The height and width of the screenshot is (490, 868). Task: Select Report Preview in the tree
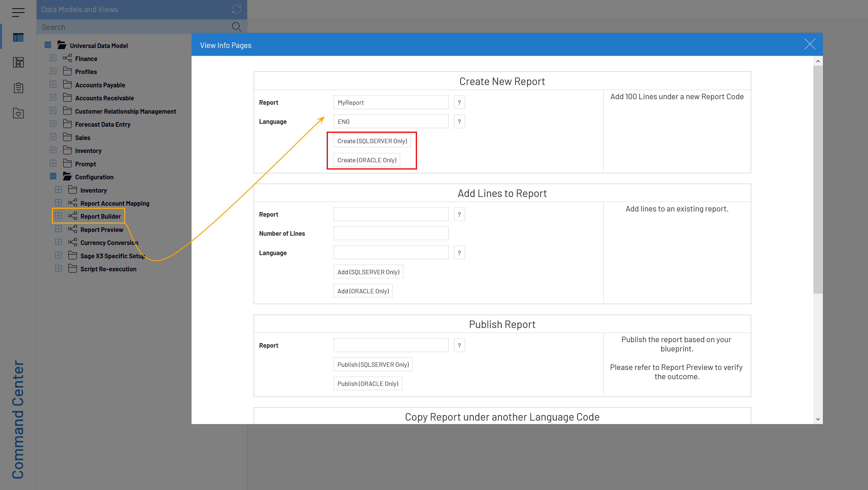point(102,230)
